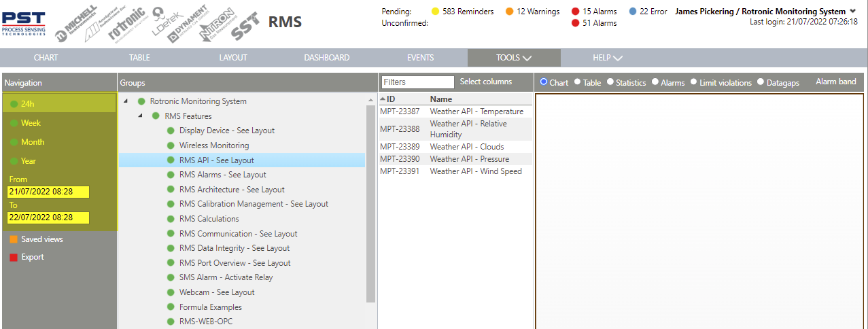Viewport: 868px width, 329px height.
Task: Select the Statistics radio button
Action: tap(610, 82)
